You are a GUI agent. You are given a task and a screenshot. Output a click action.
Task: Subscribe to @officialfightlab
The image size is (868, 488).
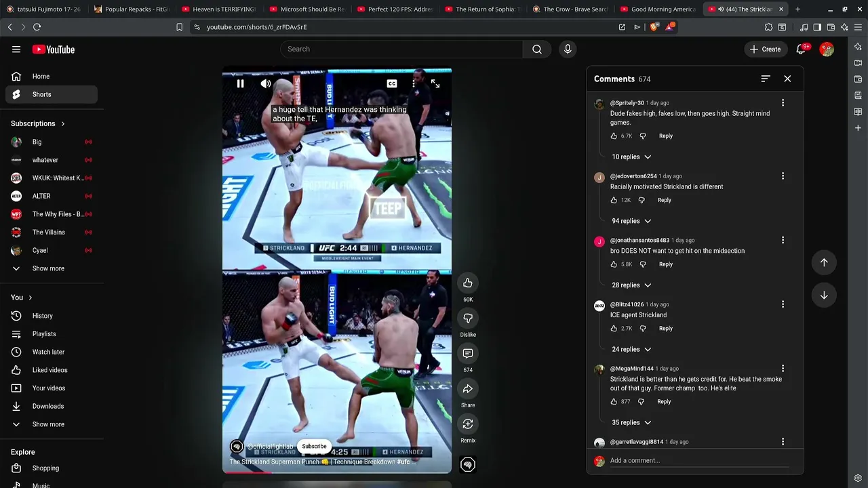click(x=314, y=447)
